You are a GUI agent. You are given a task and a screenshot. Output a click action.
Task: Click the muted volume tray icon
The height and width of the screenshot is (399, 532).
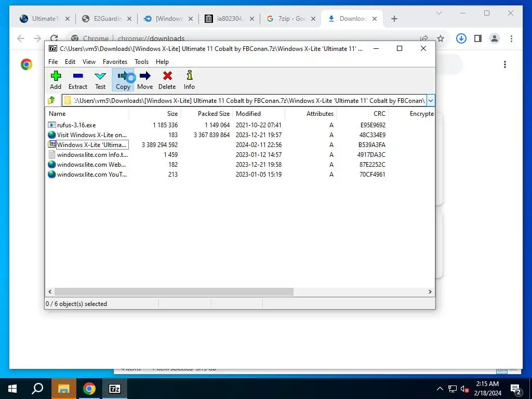pos(464,389)
